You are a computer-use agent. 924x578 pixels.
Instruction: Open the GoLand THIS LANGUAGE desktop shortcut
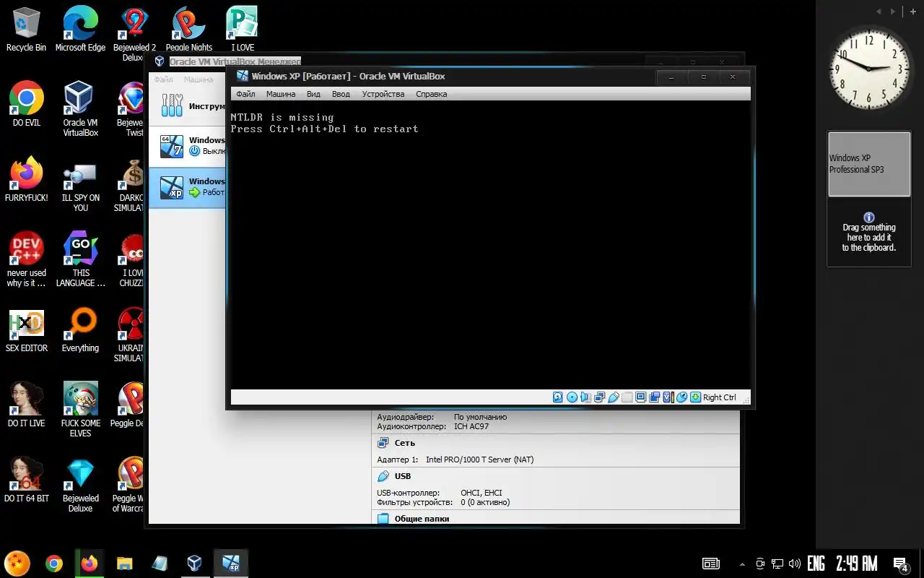click(80, 259)
